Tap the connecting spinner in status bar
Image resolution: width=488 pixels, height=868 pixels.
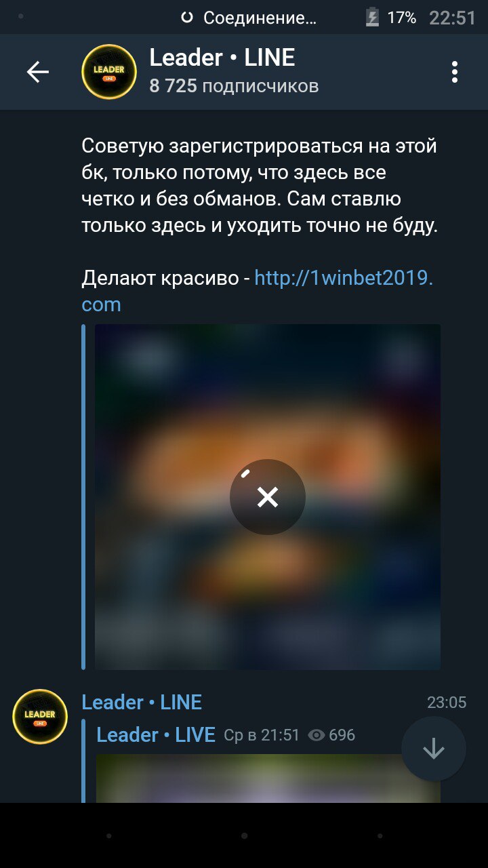pyautogui.click(x=188, y=18)
